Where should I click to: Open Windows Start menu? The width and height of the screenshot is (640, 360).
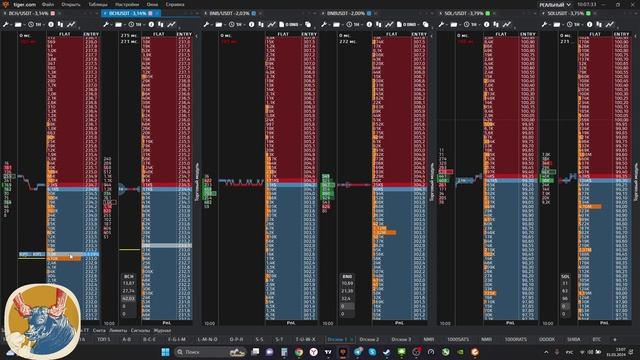[165, 352]
